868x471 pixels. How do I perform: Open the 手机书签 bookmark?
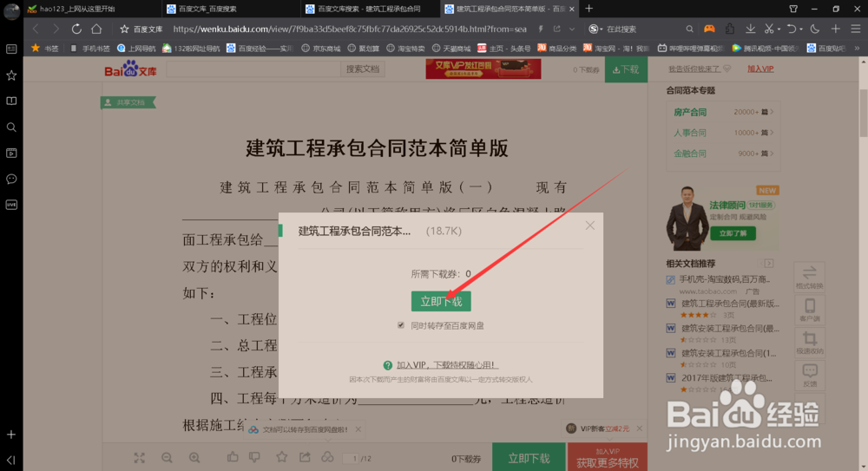(x=90, y=49)
